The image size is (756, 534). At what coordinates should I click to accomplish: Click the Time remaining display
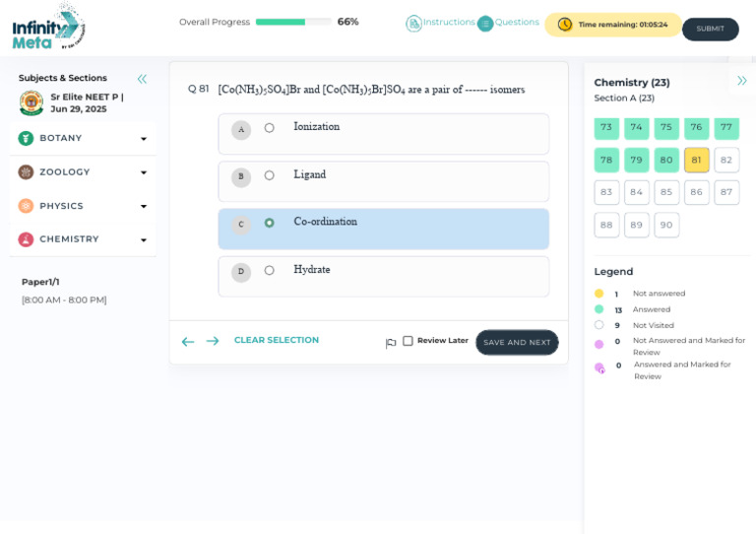pos(613,25)
